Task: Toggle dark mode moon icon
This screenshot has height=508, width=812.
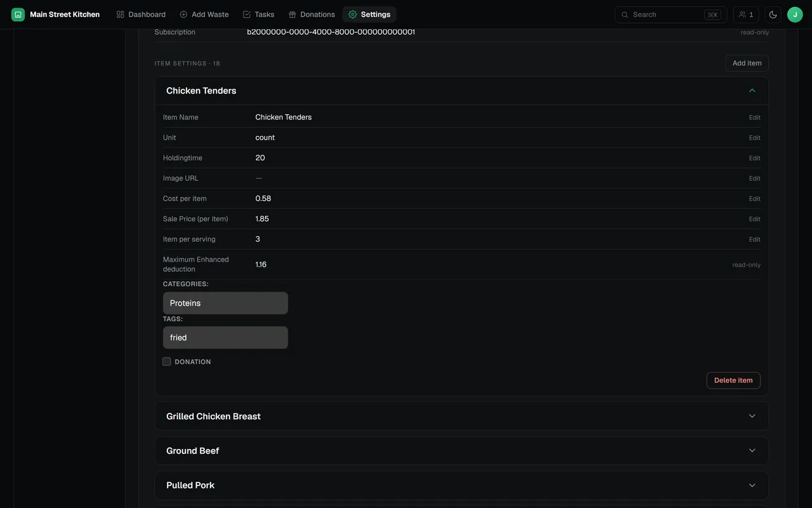Action: tap(773, 15)
